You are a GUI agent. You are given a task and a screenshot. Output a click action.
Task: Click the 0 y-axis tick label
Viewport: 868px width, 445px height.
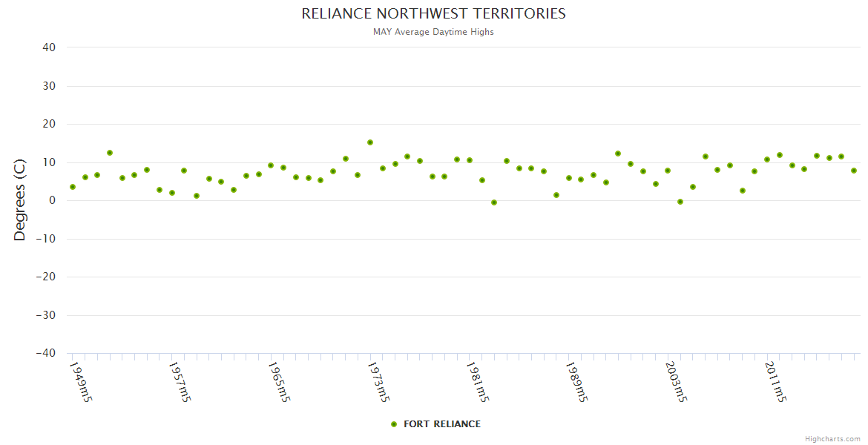53,200
